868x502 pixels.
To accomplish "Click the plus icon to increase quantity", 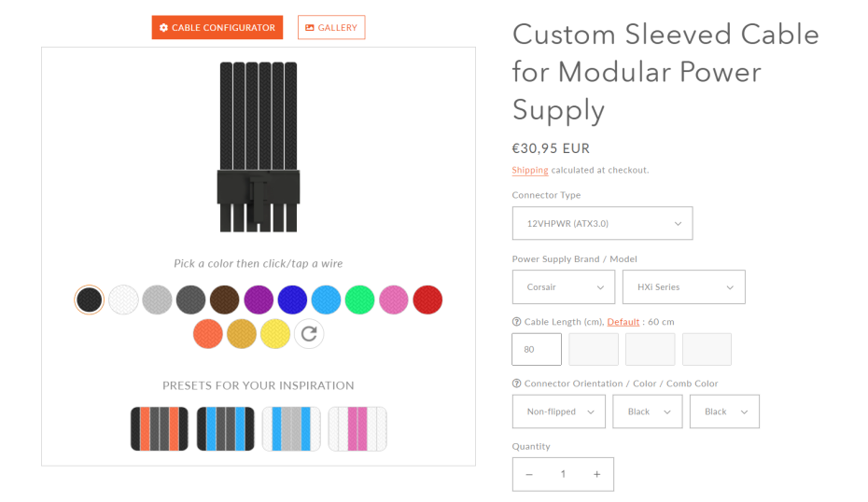I will (x=596, y=474).
